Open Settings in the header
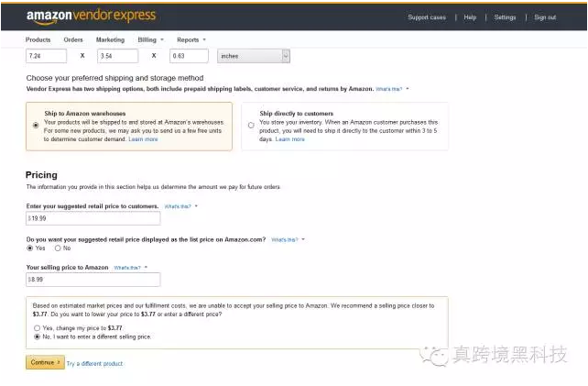588x386 pixels. pos(505,17)
